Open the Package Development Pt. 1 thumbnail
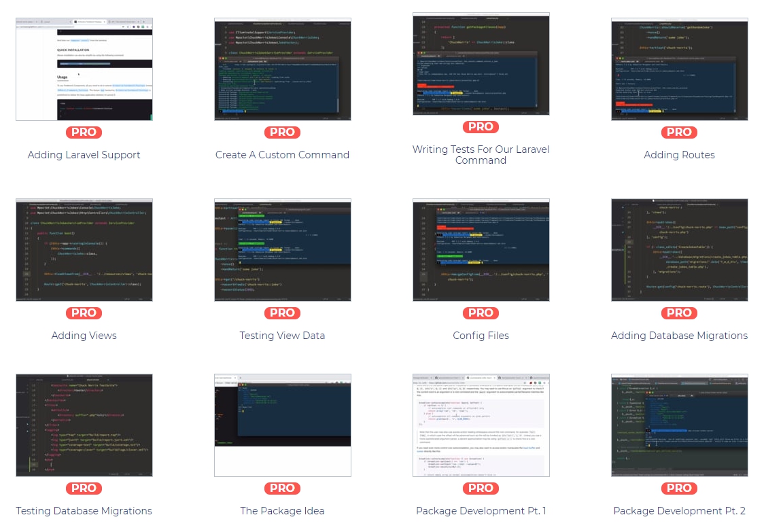This screenshot has width=766, height=532. pyautogui.click(x=481, y=425)
